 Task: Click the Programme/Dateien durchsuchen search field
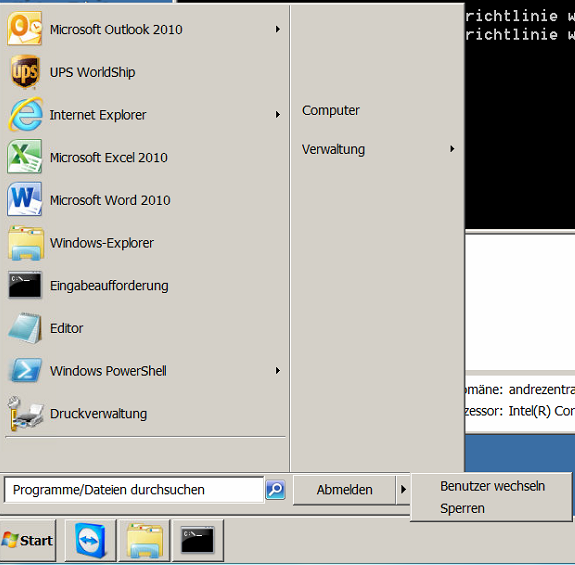click(134, 489)
